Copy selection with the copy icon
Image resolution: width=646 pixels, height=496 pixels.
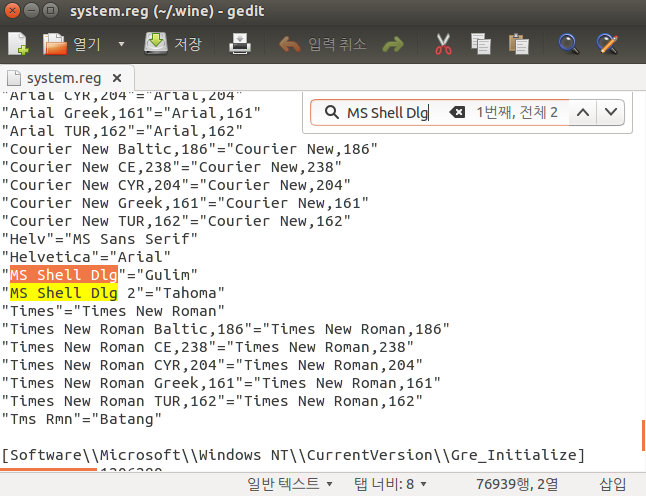coord(481,44)
